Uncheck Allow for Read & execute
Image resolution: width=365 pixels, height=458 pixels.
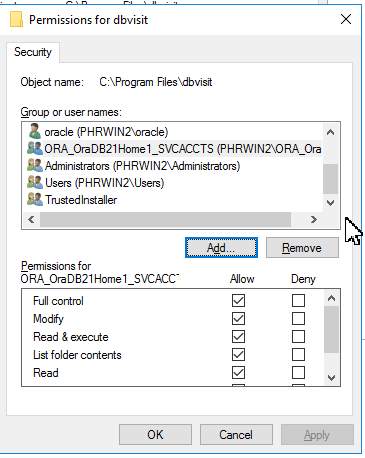(x=238, y=336)
